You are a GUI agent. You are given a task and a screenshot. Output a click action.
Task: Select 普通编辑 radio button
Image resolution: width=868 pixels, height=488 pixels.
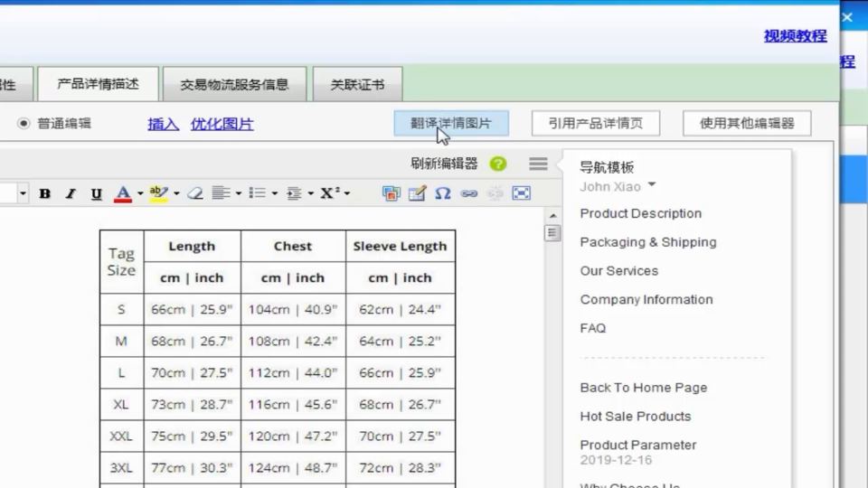[x=24, y=124]
